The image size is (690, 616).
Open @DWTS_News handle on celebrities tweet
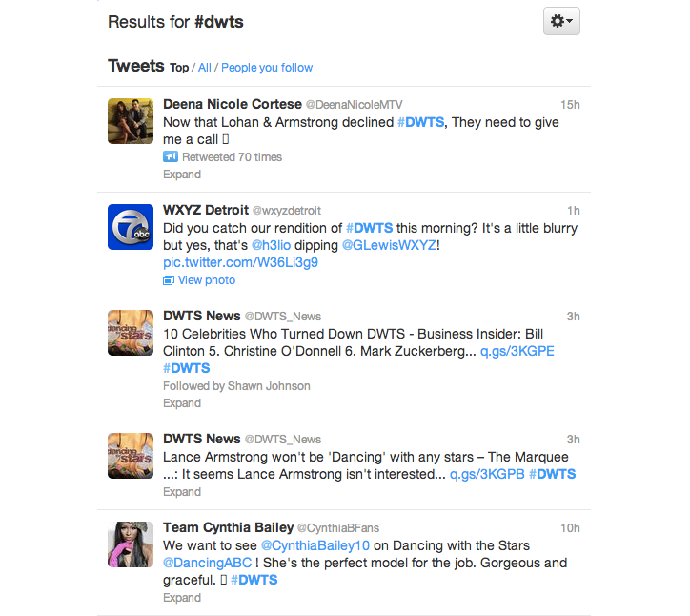[282, 317]
